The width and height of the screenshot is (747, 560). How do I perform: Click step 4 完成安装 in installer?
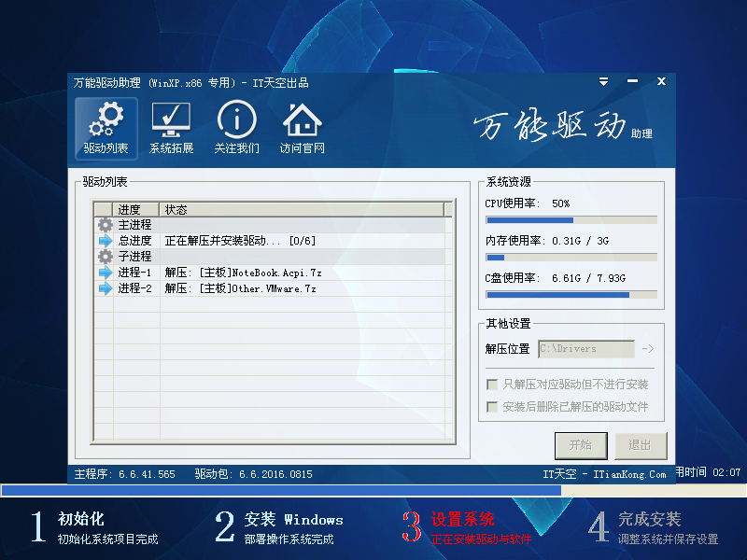654,527
